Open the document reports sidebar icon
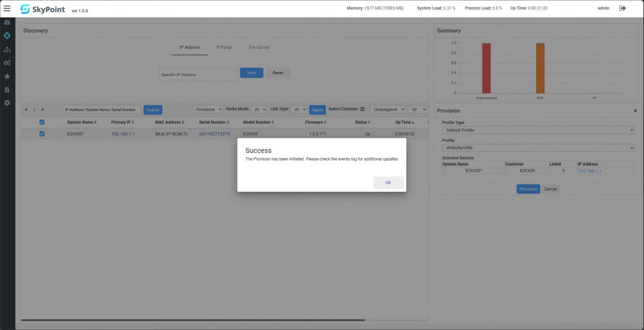 click(x=7, y=90)
